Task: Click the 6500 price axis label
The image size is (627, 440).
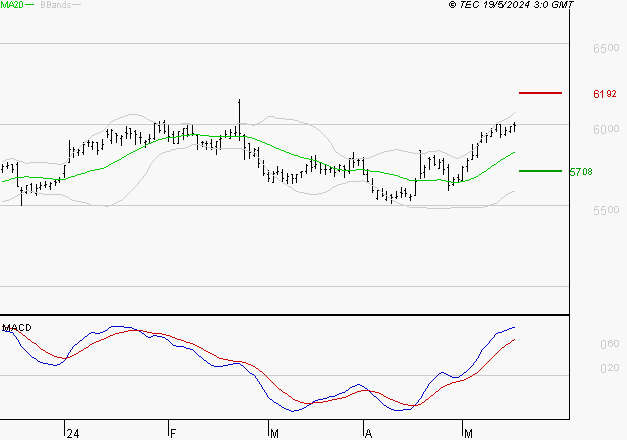Action: tap(606, 48)
